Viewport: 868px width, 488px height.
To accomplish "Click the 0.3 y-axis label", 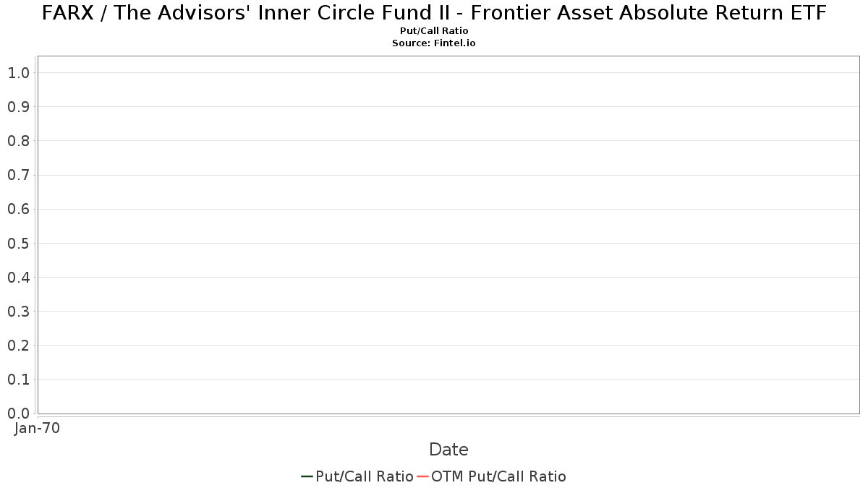I will pos(18,312).
